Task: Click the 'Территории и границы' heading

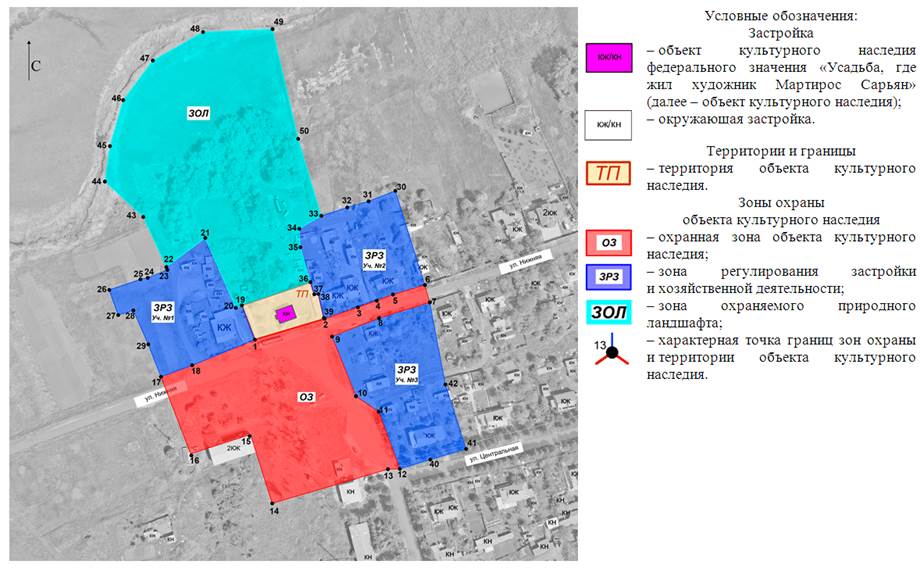Action: pyautogui.click(x=781, y=151)
